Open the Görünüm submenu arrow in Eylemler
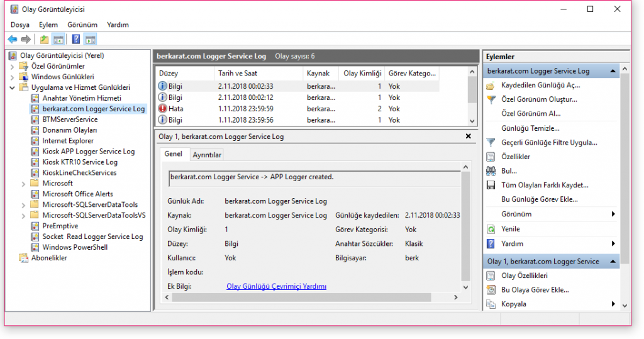Image resolution: width=644 pixels, height=339 pixels. click(613, 214)
